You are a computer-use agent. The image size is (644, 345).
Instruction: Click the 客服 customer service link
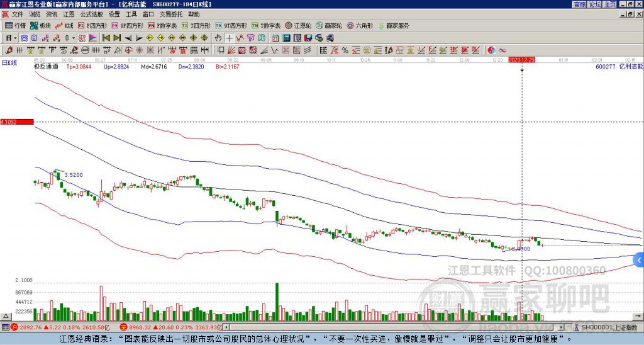pyautogui.click(x=579, y=4)
